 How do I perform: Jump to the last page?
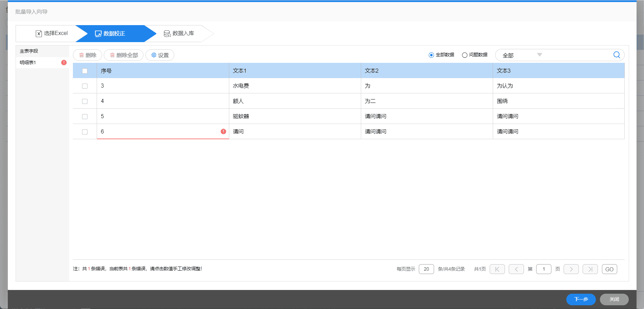click(x=590, y=269)
